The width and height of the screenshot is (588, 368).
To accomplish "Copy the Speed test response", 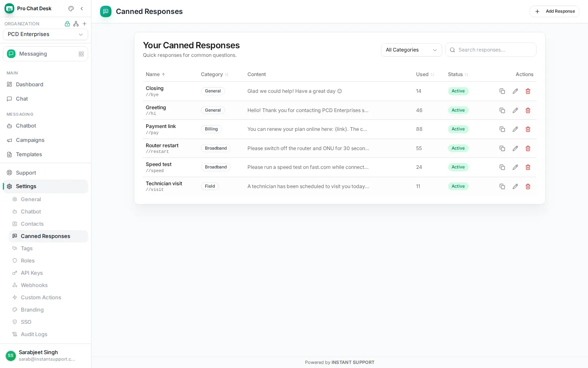I will pos(502,167).
